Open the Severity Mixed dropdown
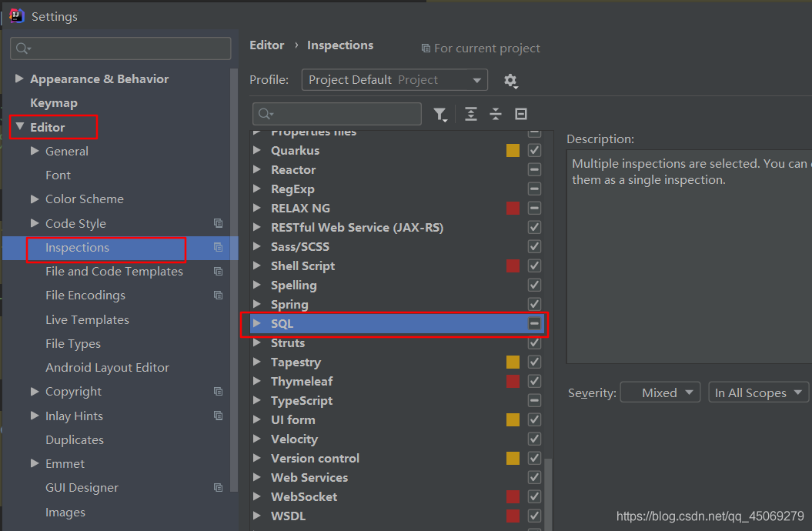The width and height of the screenshot is (812, 531). 660,392
